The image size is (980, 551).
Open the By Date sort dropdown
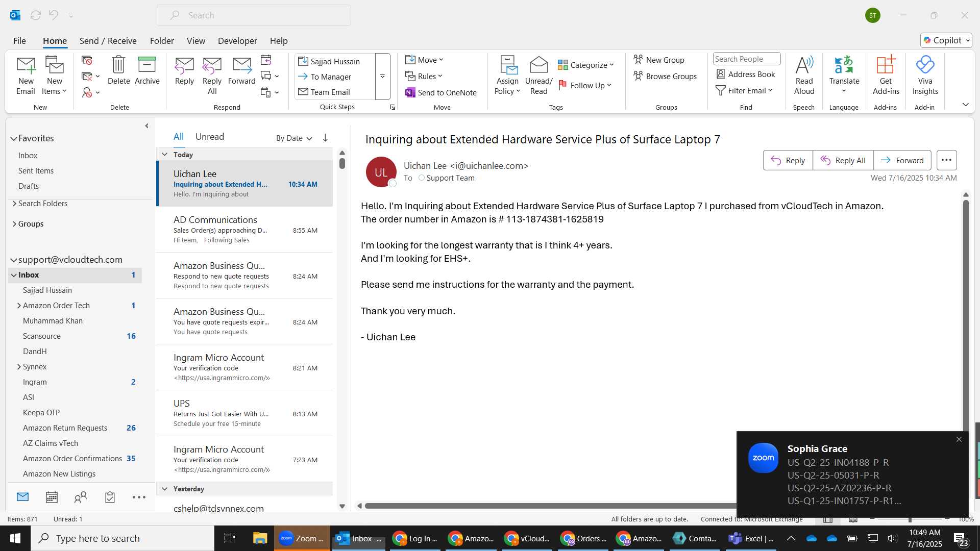pyautogui.click(x=294, y=138)
